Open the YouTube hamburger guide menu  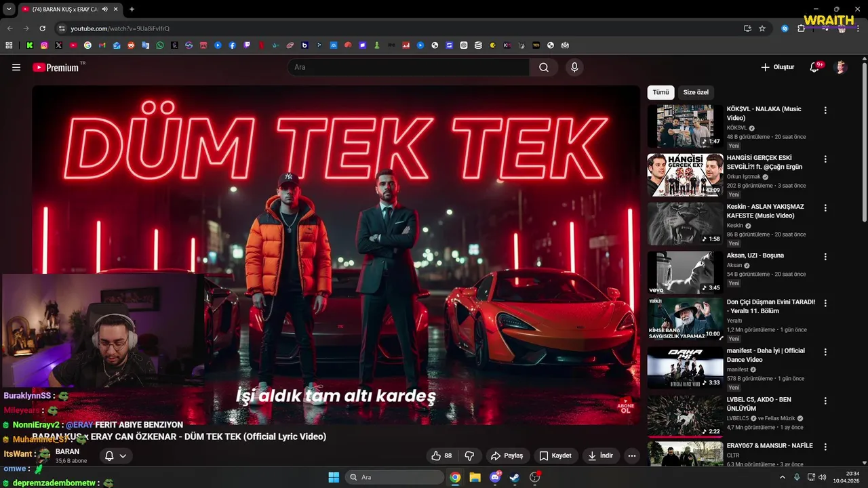(x=16, y=67)
